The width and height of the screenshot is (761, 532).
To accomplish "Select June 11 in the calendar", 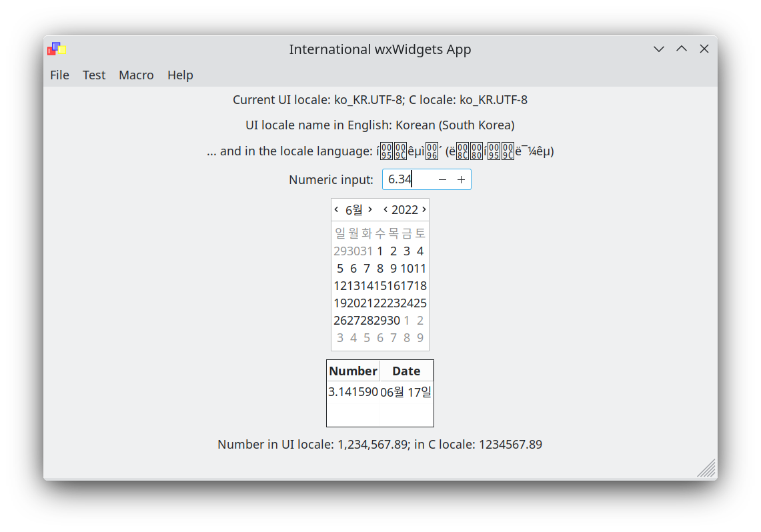I will pyautogui.click(x=420, y=269).
